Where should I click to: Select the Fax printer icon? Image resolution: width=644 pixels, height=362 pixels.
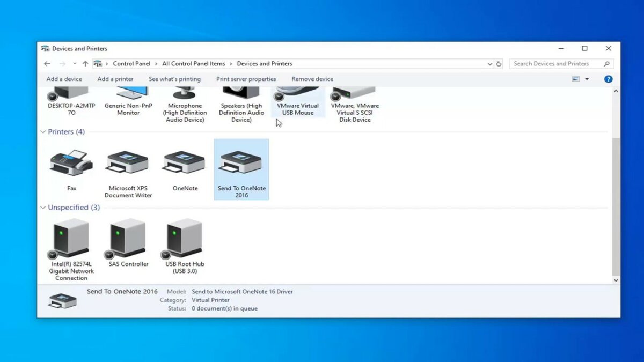(x=71, y=163)
